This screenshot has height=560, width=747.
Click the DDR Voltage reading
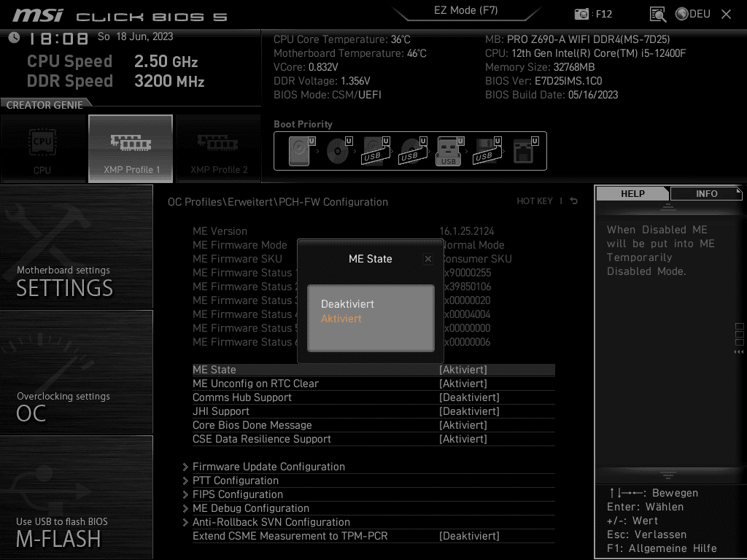[x=322, y=81]
